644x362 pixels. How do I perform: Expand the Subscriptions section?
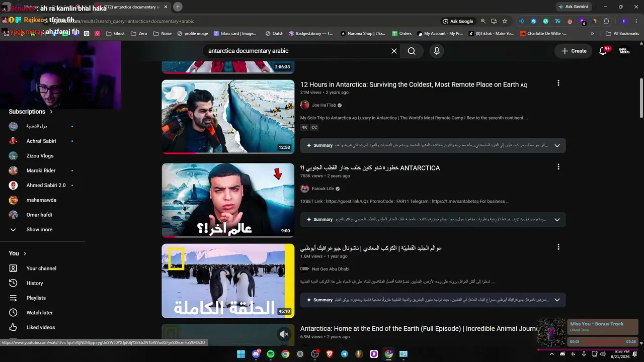click(31, 112)
